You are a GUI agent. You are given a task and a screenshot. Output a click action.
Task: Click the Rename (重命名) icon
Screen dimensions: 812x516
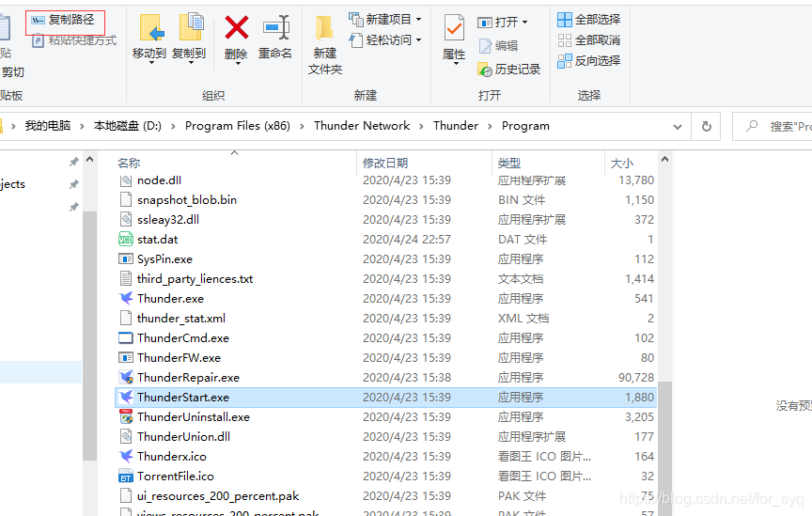point(276,27)
